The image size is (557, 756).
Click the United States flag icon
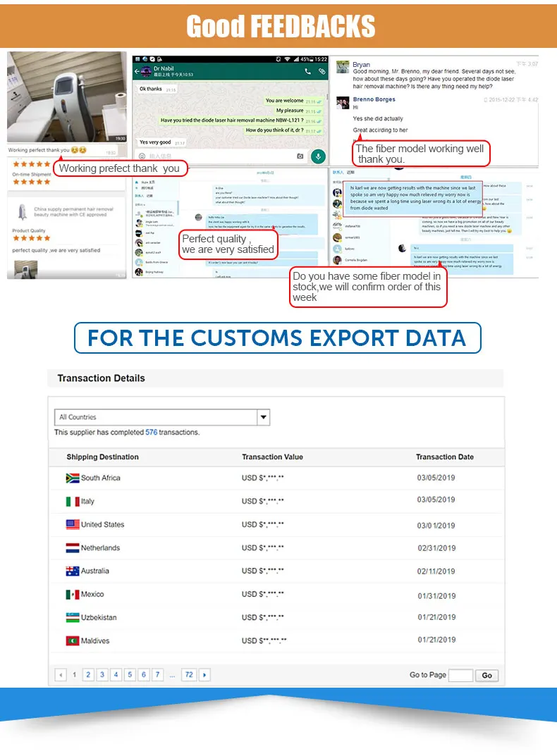73,525
